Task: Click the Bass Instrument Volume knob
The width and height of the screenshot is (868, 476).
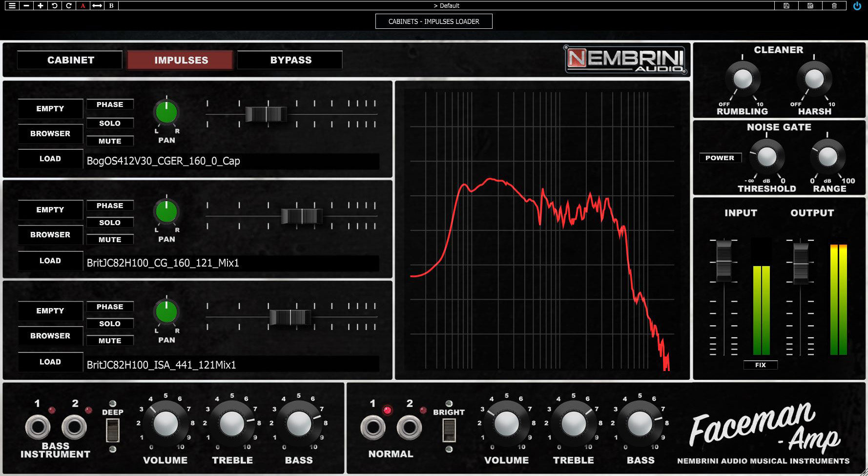Action: pos(165,424)
